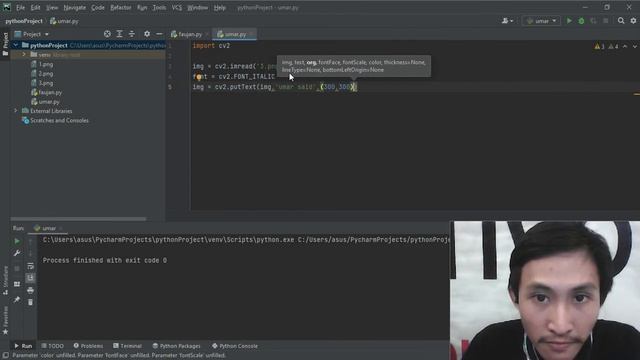Image resolution: width=640 pixels, height=360 pixels.
Task: Toggle scroll to end in the Run console
Action: 30,278
